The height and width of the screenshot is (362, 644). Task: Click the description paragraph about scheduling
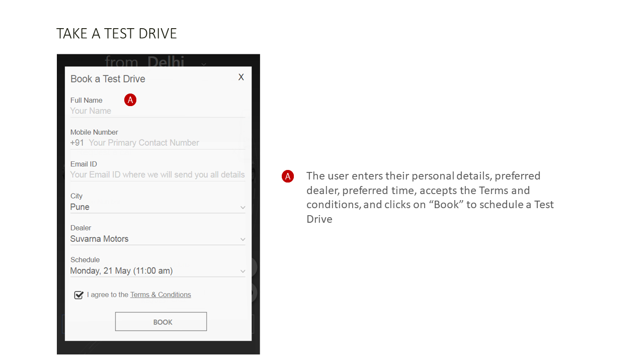(x=430, y=197)
